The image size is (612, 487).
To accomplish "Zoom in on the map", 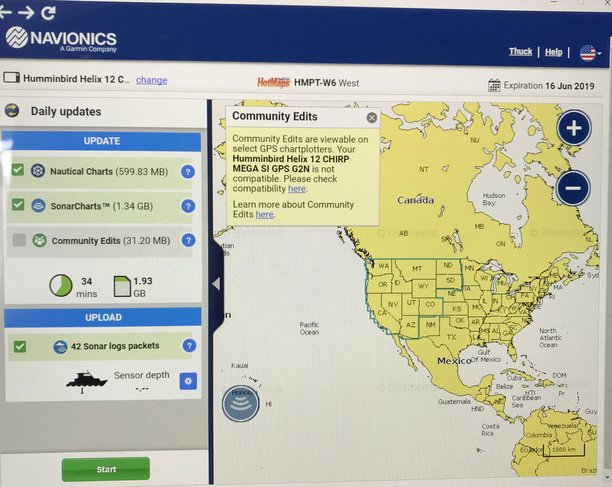I will pyautogui.click(x=574, y=128).
